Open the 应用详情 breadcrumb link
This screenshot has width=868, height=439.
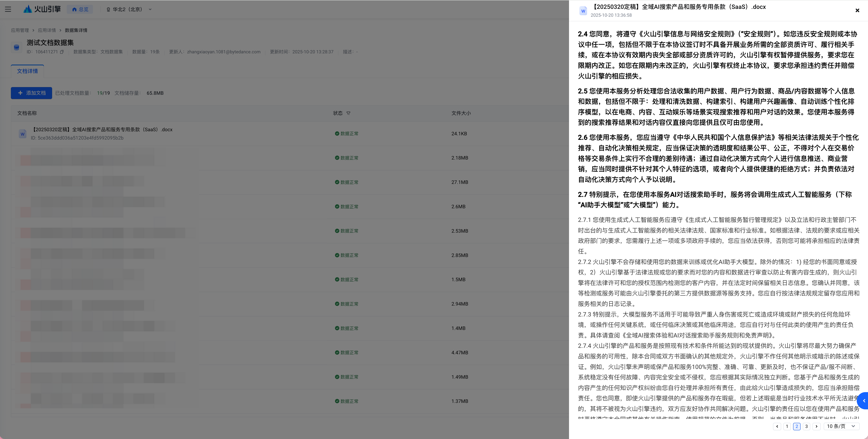coord(47,30)
